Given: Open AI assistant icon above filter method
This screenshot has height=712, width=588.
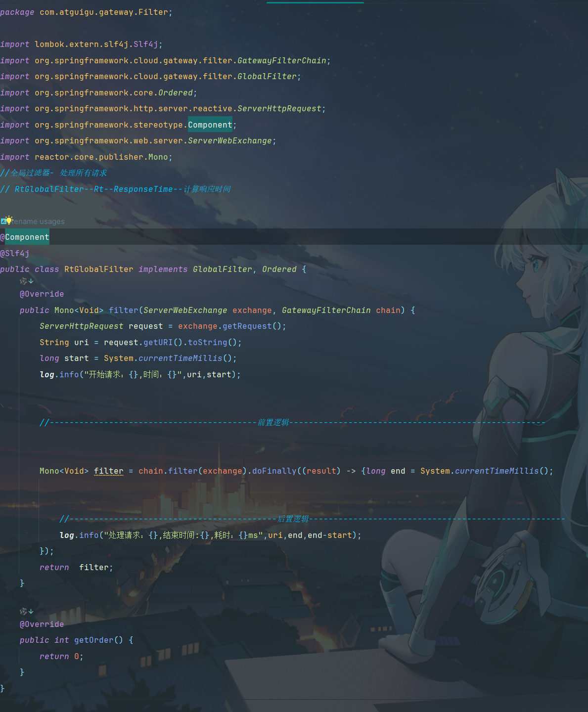Looking at the screenshot, I should 23,281.
